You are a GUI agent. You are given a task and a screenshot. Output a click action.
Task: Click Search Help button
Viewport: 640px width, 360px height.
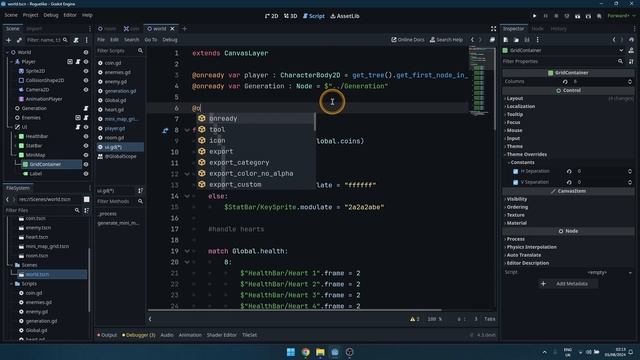(446, 40)
